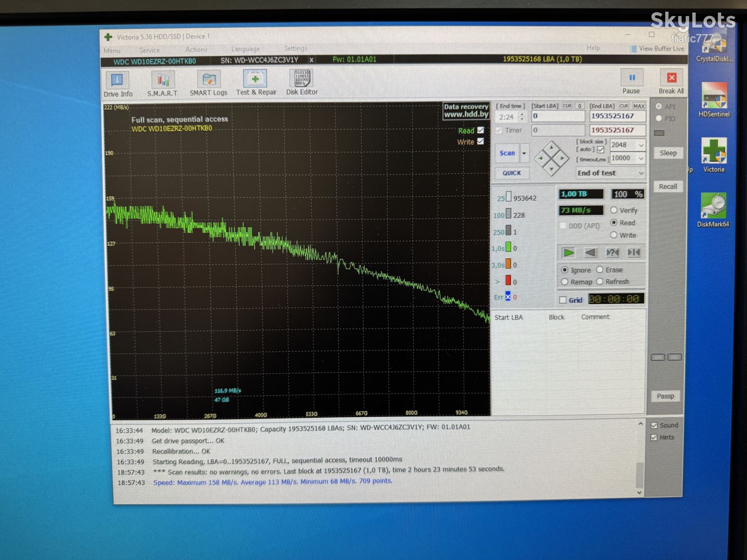Click the Break All icon
The height and width of the screenshot is (560, 747).
click(671, 82)
